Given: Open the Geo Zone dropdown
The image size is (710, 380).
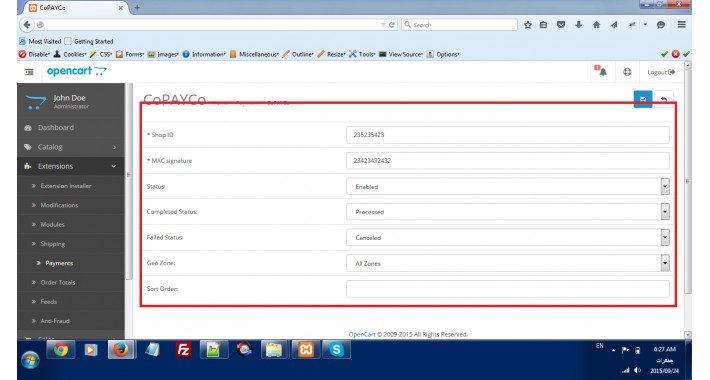Looking at the screenshot, I should [x=508, y=263].
